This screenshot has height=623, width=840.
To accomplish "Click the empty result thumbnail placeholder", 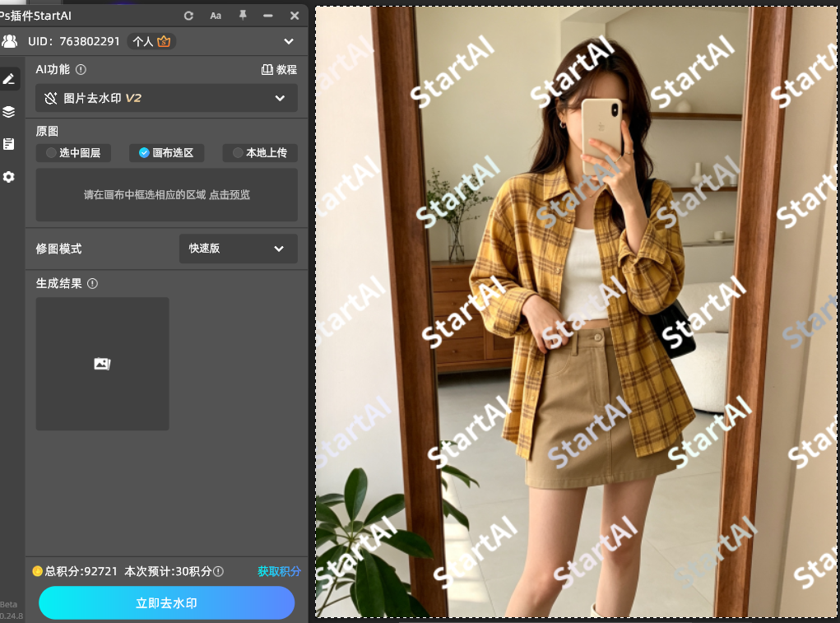I will click(102, 364).
